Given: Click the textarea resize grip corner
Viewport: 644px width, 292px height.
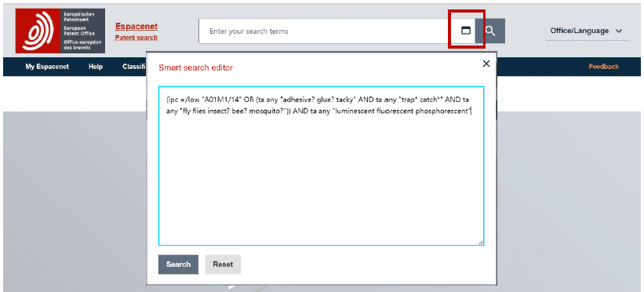Looking at the screenshot, I should (481, 243).
